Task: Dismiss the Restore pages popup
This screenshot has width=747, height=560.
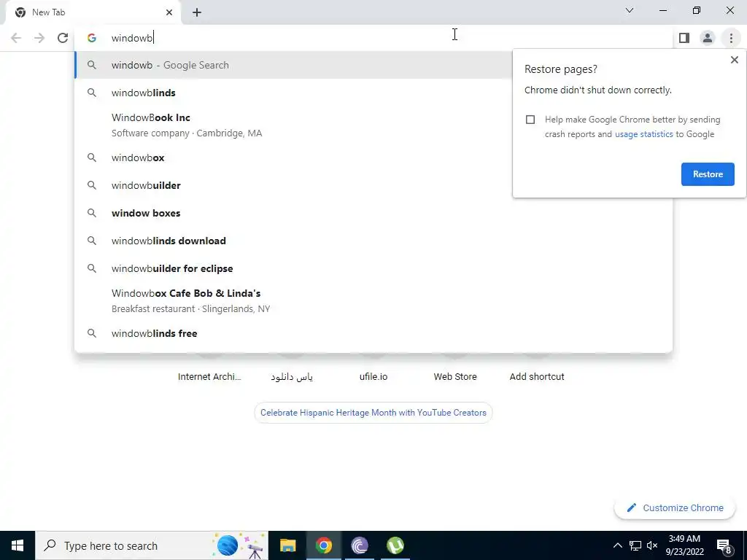Action: (x=734, y=60)
